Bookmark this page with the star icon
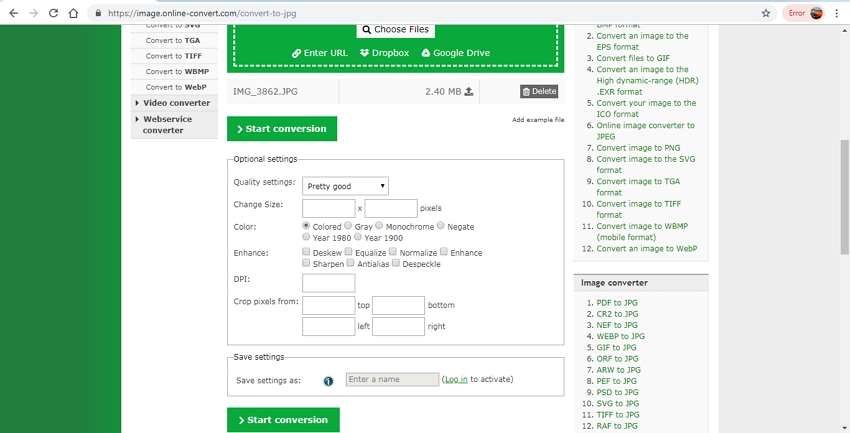Viewport: 850px width, 433px height. 766,13
